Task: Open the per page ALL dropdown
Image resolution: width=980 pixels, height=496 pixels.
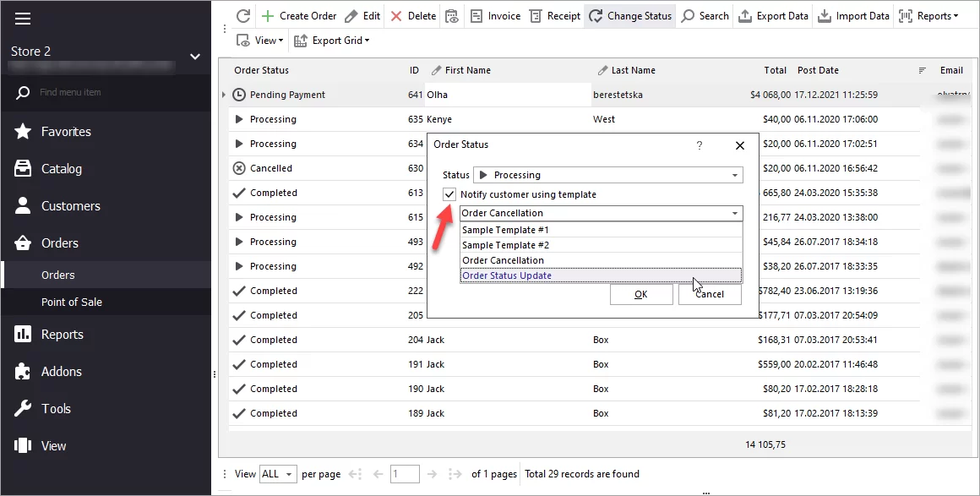Action: point(278,474)
